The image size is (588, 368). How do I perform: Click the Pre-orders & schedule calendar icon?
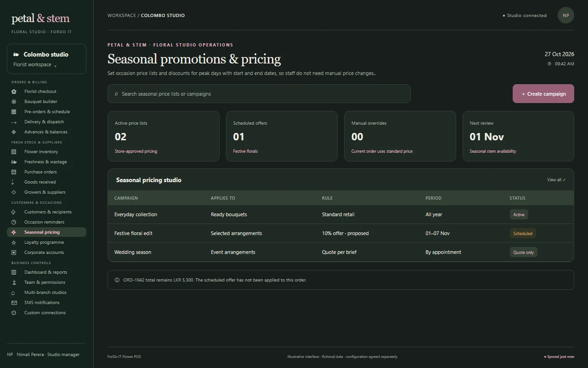[x=14, y=112]
